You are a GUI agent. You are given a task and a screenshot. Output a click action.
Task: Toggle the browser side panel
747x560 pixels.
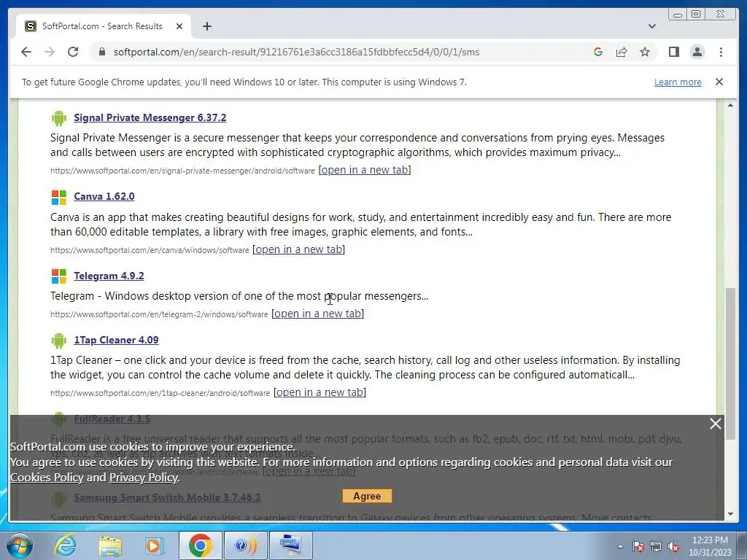(673, 52)
